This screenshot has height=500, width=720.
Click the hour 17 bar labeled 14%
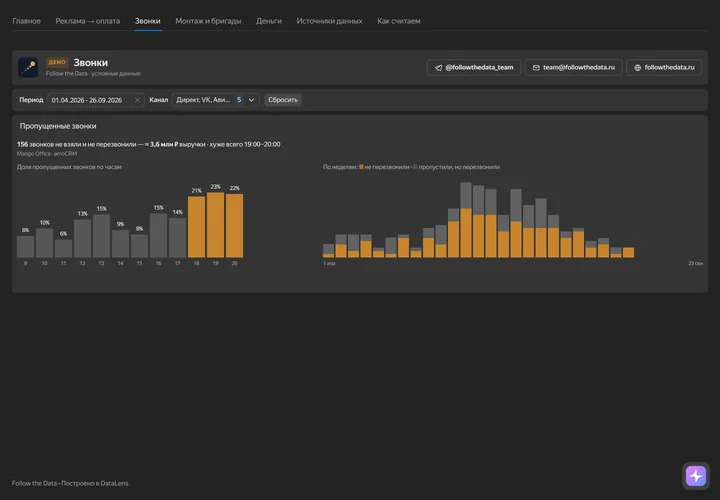point(178,238)
